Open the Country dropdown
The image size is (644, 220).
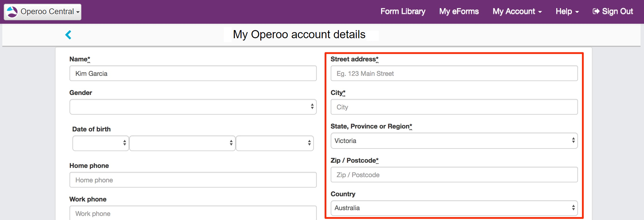[454, 208]
